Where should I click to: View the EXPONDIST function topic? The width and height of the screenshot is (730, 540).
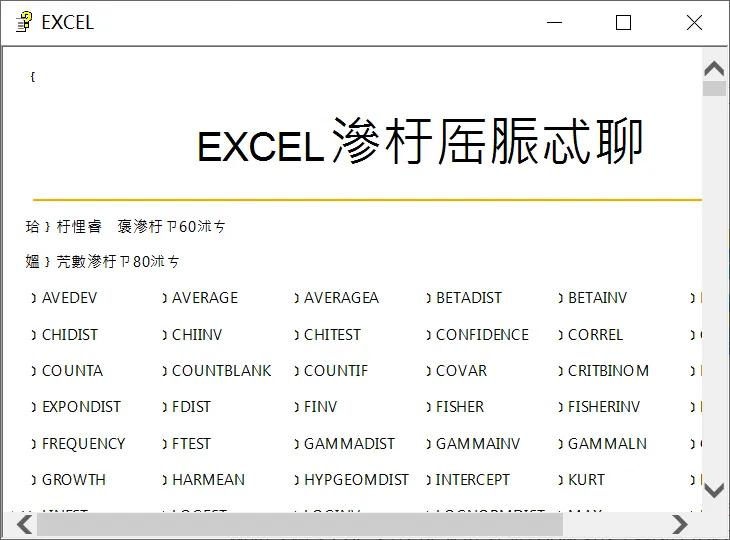coord(81,407)
